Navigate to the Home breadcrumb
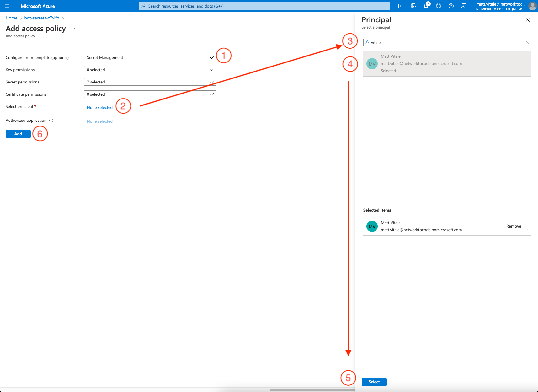 (11, 18)
